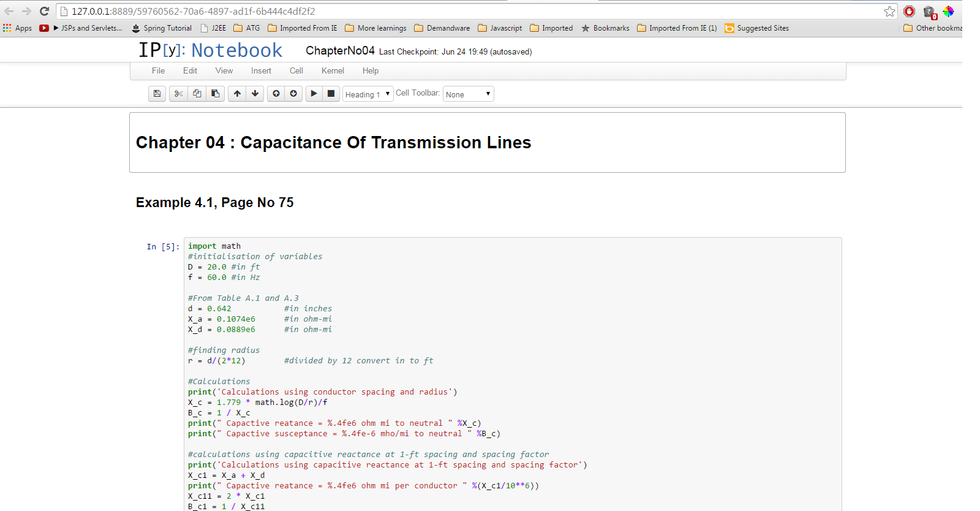Insert a cell below with the circled down arrow

coord(293,94)
